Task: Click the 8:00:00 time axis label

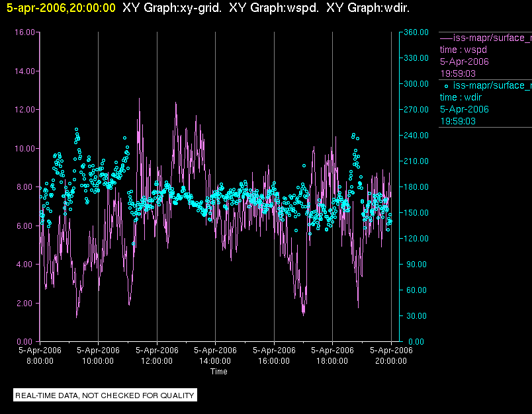Action: click(40, 361)
